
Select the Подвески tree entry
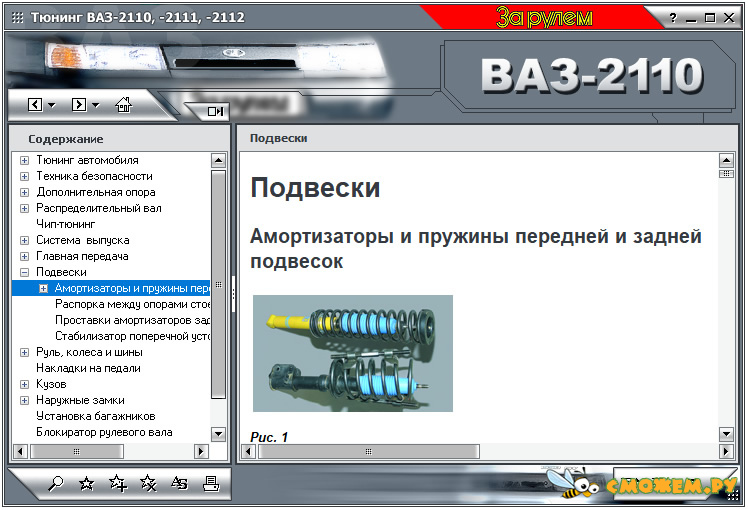[62, 272]
